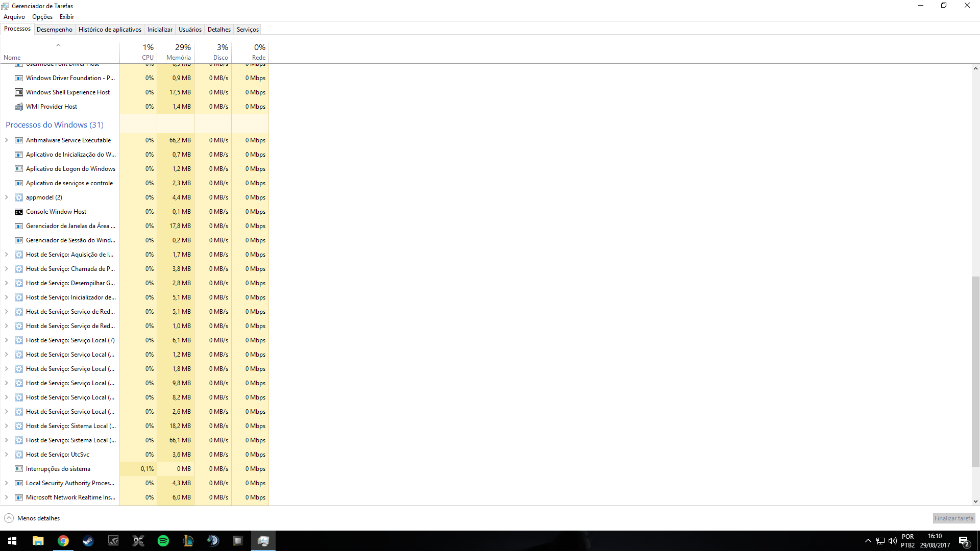
Task: Click the Menos detalhes collapse arrow icon
Action: point(9,518)
